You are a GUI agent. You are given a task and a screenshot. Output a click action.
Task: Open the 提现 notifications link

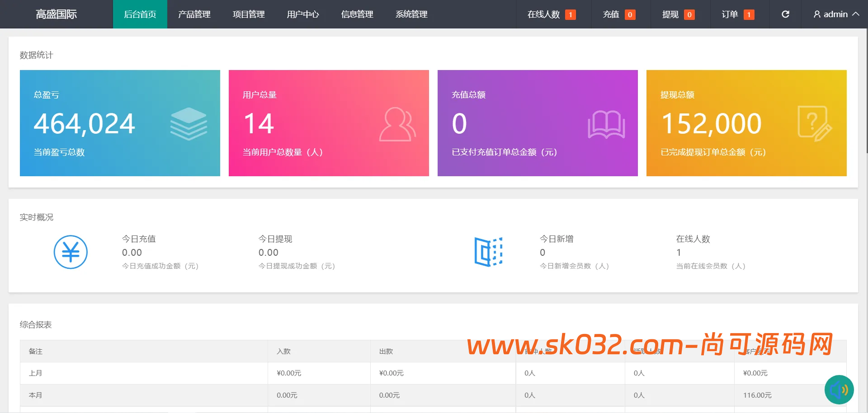pyautogui.click(x=678, y=14)
